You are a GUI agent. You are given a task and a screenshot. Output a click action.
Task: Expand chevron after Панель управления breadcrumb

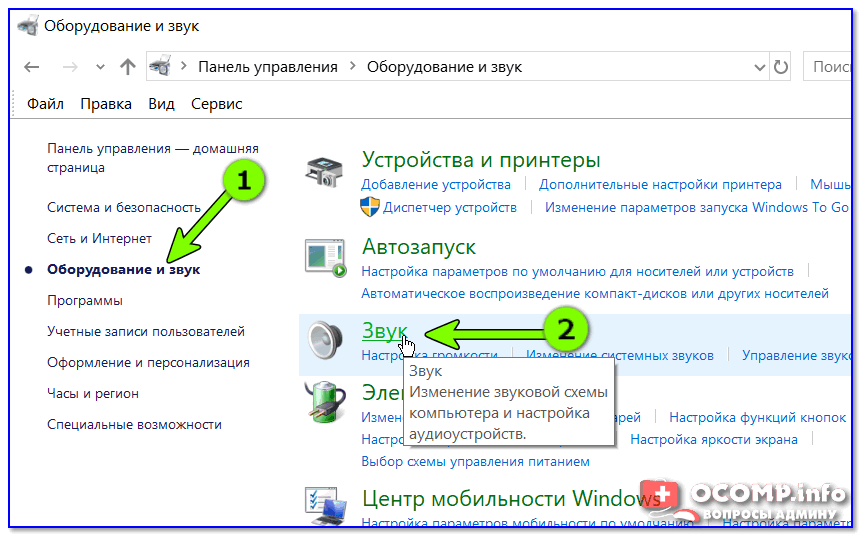(353, 66)
